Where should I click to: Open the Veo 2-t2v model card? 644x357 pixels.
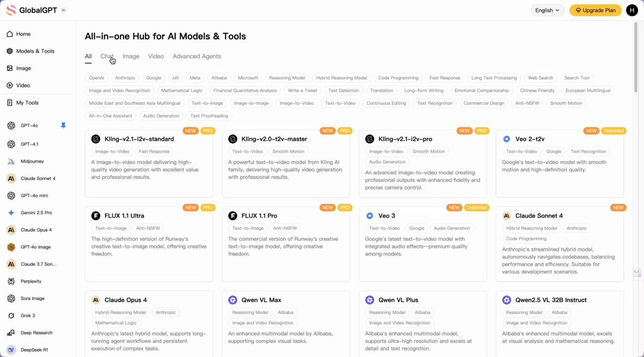pyautogui.click(x=560, y=164)
